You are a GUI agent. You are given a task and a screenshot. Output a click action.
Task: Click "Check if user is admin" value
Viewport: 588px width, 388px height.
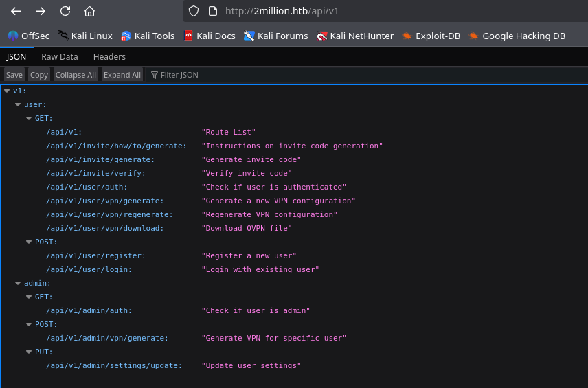click(256, 311)
